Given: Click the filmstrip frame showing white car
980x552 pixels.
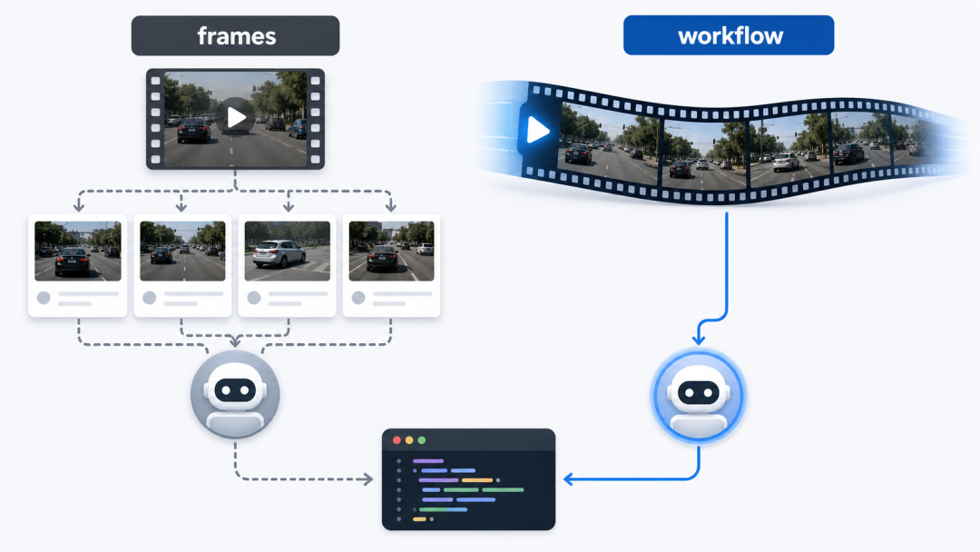Looking at the screenshot, I should click(x=789, y=150).
